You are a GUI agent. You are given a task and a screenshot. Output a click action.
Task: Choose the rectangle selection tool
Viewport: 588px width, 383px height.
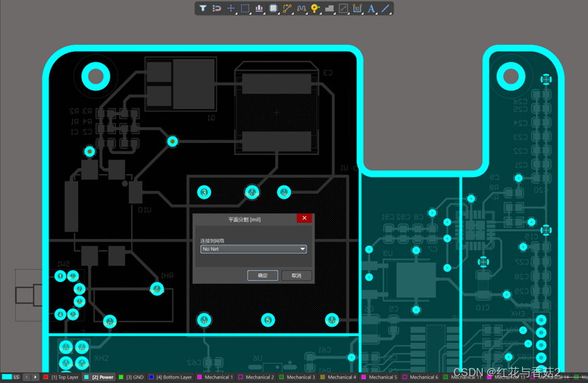click(245, 8)
